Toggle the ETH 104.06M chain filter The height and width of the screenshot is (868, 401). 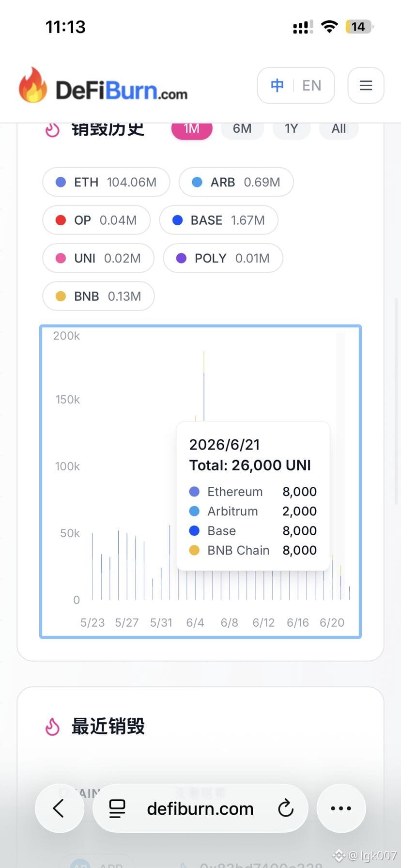pyautogui.click(x=106, y=182)
